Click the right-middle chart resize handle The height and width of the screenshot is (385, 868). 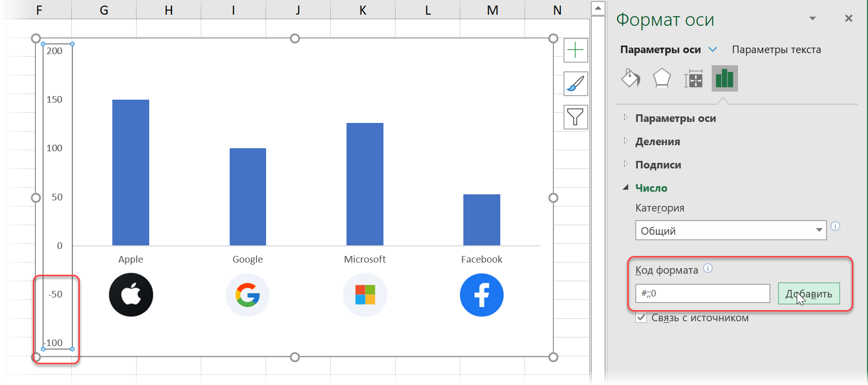(x=553, y=198)
